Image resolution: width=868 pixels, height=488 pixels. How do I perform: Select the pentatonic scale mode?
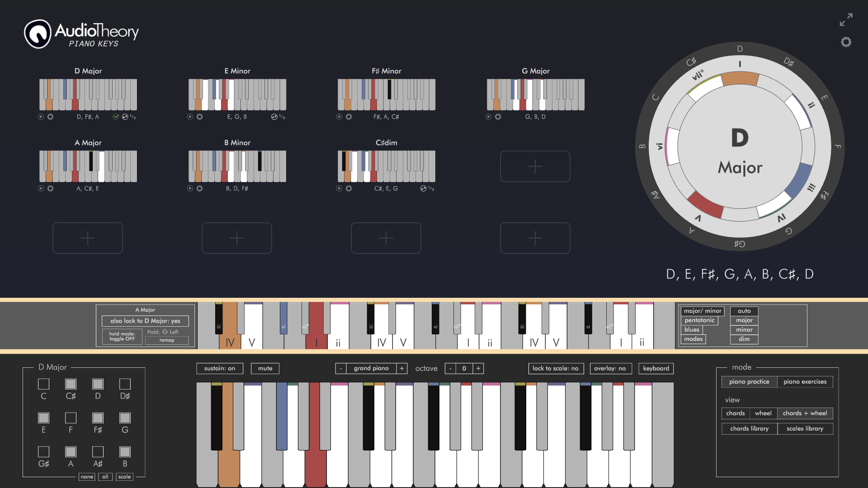coord(698,319)
